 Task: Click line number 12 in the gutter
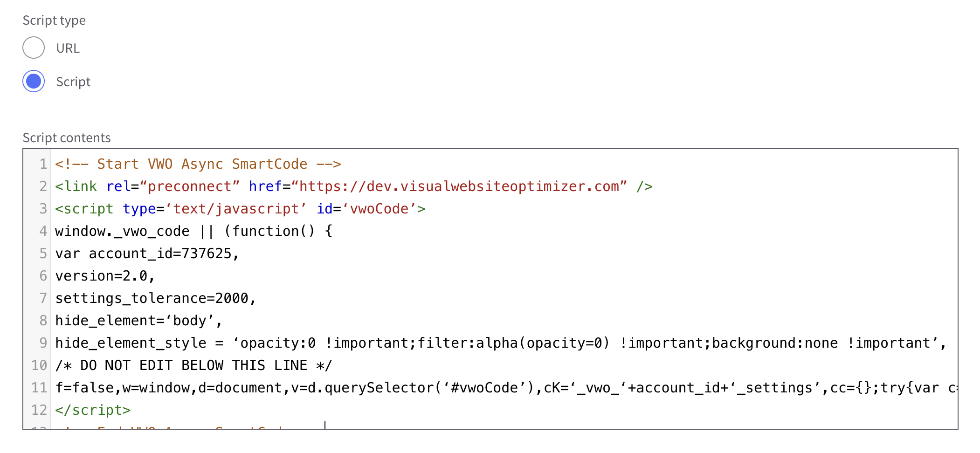tap(39, 410)
